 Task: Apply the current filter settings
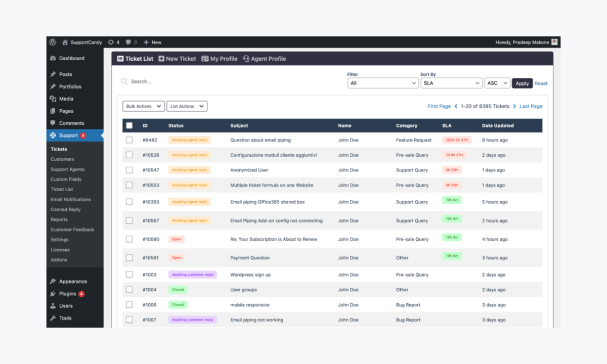pos(522,83)
